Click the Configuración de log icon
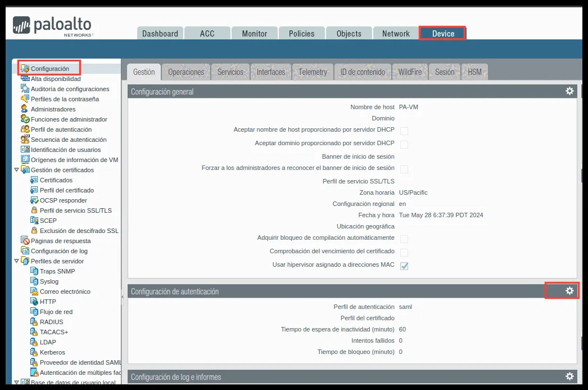The width and height of the screenshot is (588, 390). pyautogui.click(x=25, y=251)
